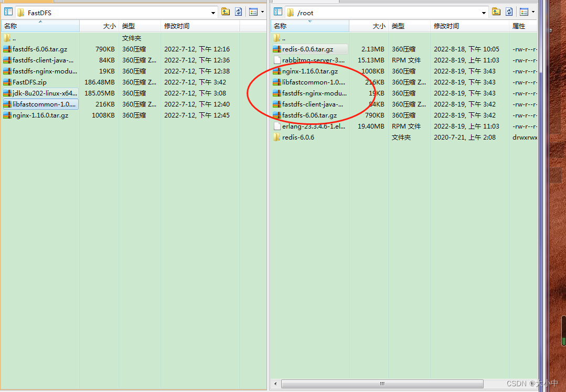The image size is (566, 392).
Task: Click size value 2.13MB
Action: (x=373, y=49)
